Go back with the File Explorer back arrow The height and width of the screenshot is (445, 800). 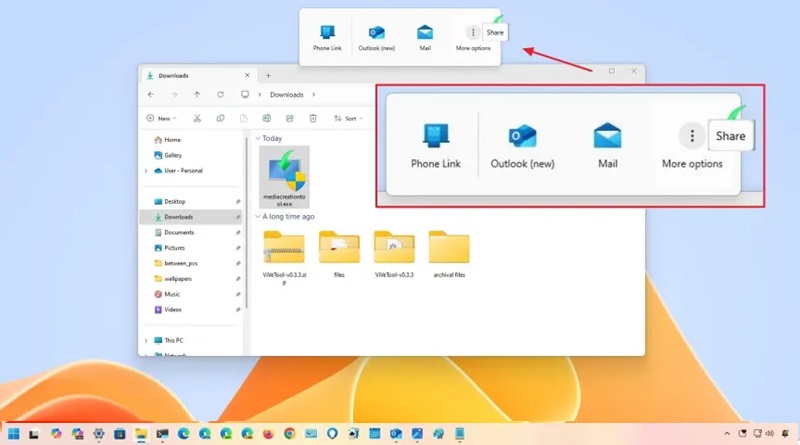tap(151, 94)
